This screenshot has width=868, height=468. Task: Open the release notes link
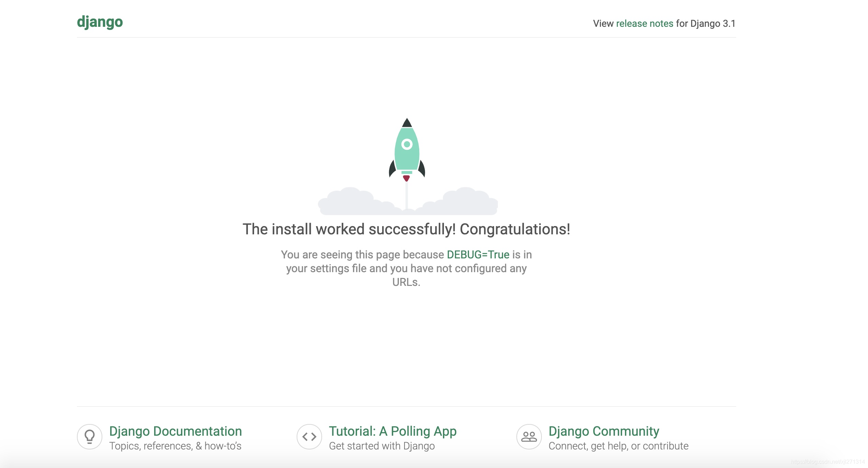pos(644,23)
